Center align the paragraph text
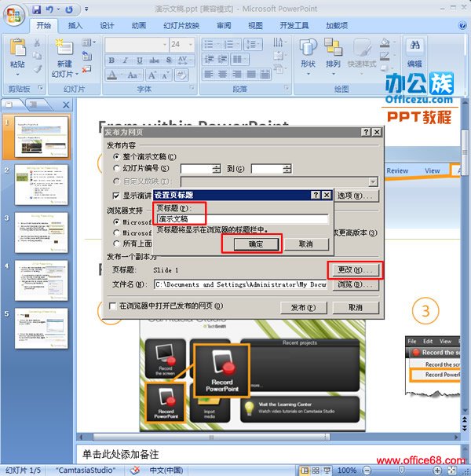The height and width of the screenshot is (476, 471). pos(223,74)
